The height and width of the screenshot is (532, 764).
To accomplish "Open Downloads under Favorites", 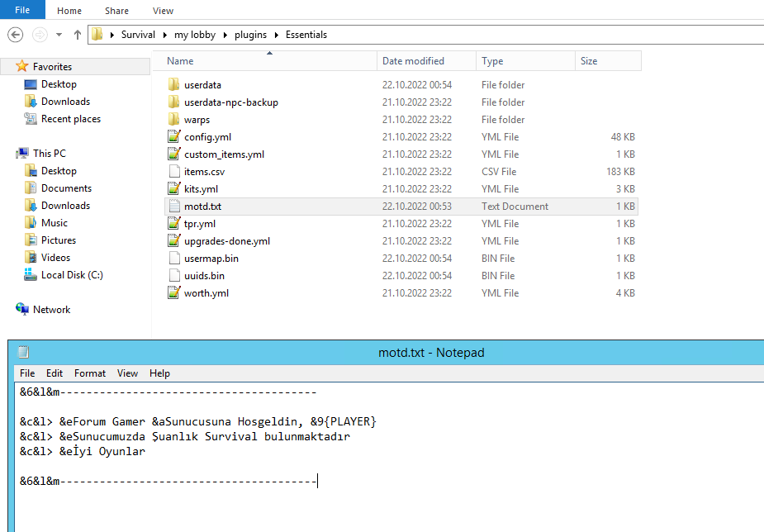I will [65, 102].
